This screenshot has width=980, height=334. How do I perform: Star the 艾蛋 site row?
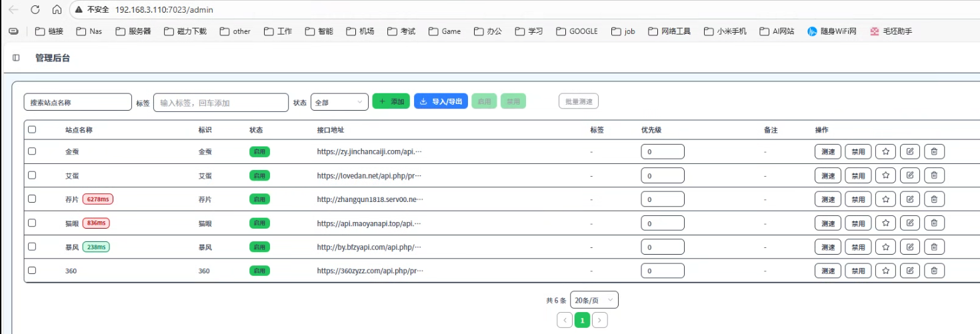[x=885, y=175]
